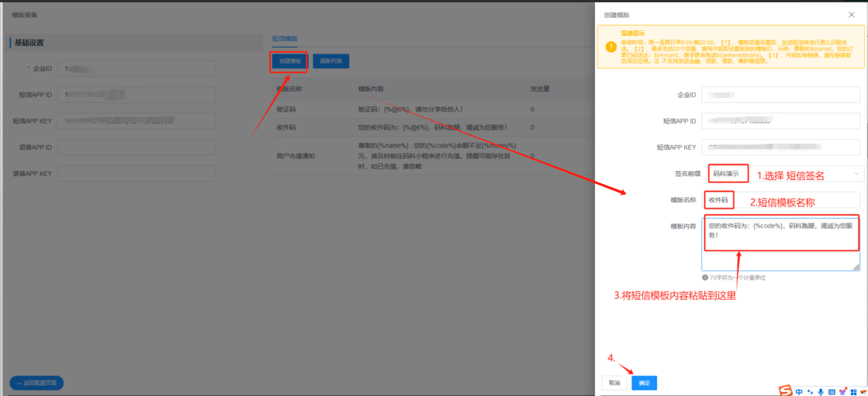Click the info icon beside 70字符为一个计量单位
Image resolution: width=868 pixels, height=396 pixels.
[x=705, y=277]
